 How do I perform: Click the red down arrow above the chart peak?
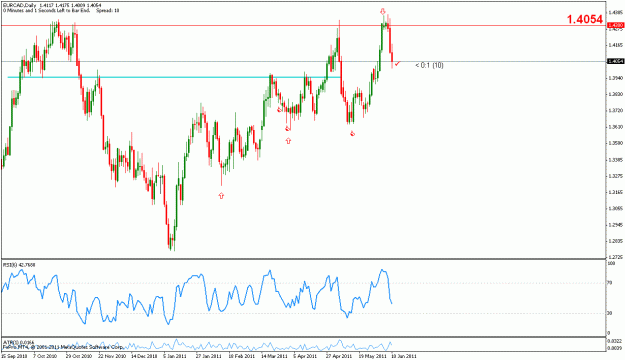pyautogui.click(x=383, y=11)
